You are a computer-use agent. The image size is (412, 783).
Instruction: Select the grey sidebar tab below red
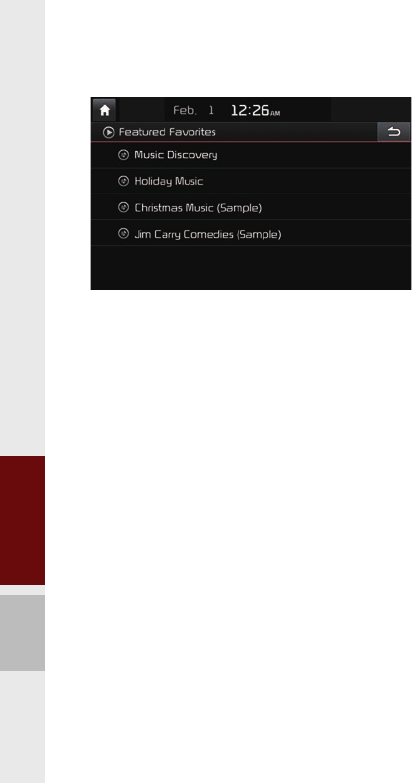pos(22,633)
